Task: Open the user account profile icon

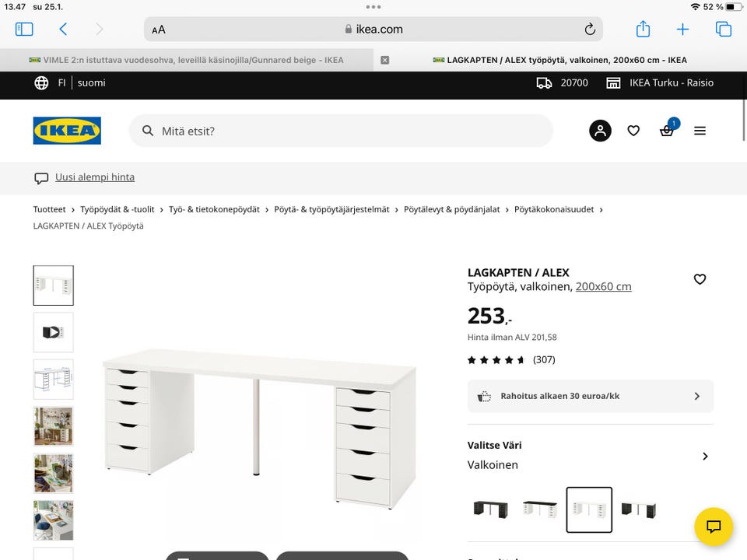Action: point(600,131)
